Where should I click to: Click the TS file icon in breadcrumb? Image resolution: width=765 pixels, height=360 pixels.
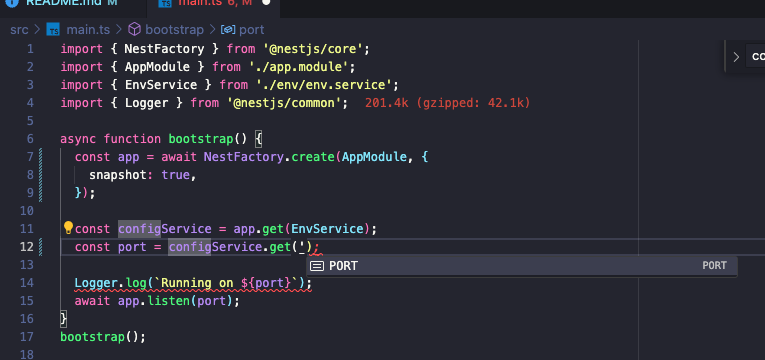[x=53, y=30]
